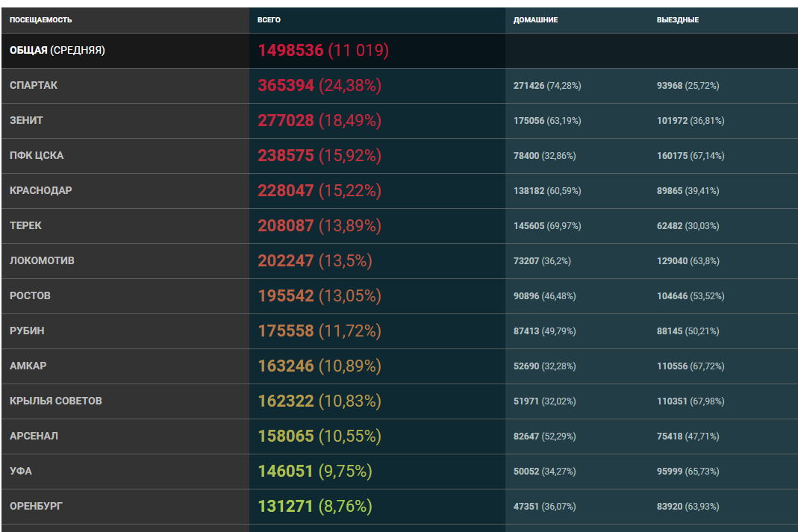Click home value 78400 (32,86%)
798x532 pixels.
(x=544, y=156)
